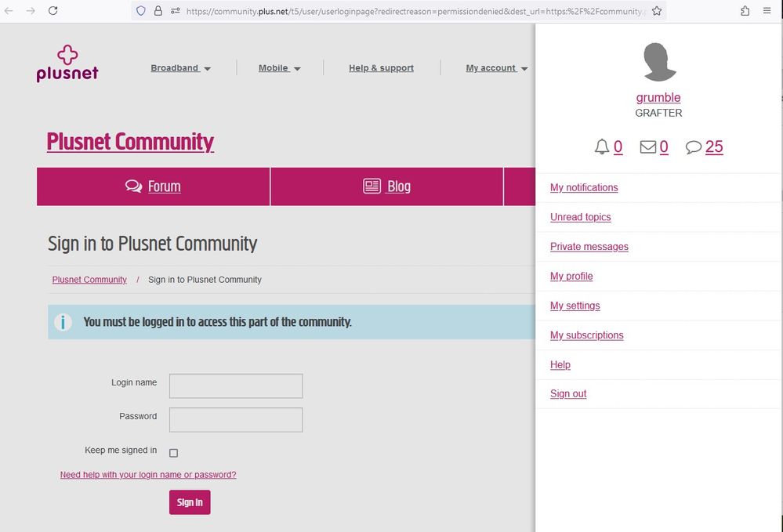Viewport: 783px width, 532px height.
Task: Click the envelope messages icon
Action: pos(648,147)
